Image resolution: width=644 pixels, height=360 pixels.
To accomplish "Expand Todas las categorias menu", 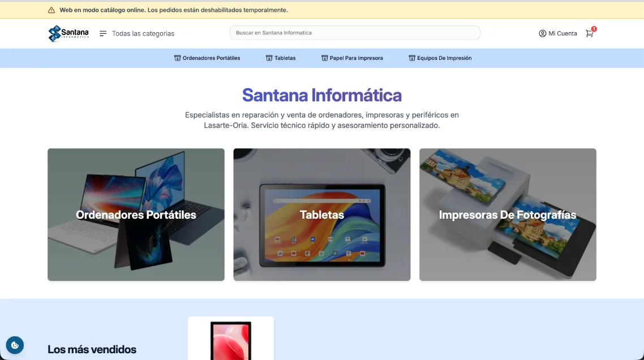I will coord(143,33).
